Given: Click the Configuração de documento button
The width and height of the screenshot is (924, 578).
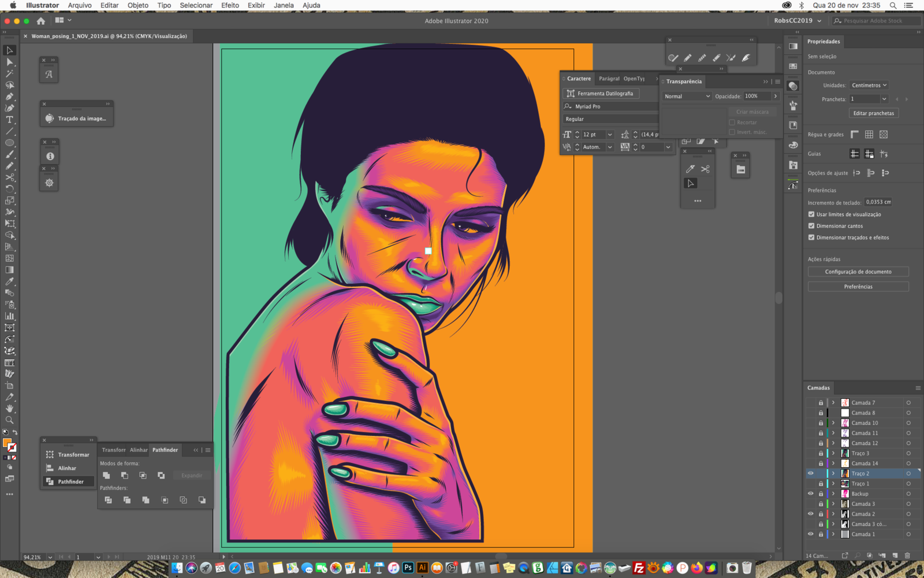Looking at the screenshot, I should point(858,272).
